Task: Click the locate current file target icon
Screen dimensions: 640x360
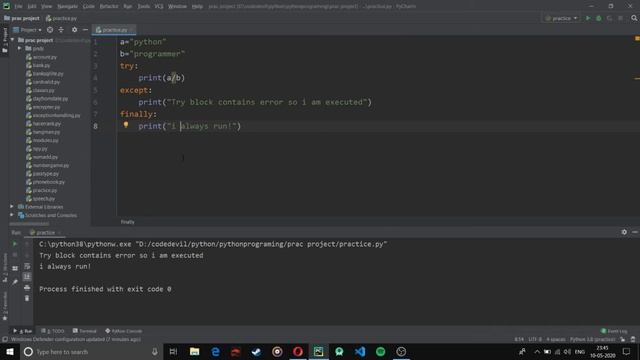Action: (50, 30)
